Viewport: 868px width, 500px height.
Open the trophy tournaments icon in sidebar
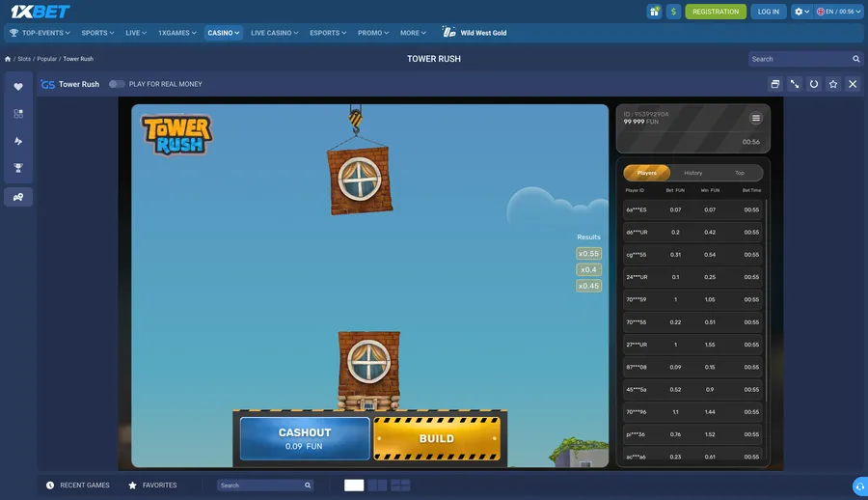pos(18,168)
